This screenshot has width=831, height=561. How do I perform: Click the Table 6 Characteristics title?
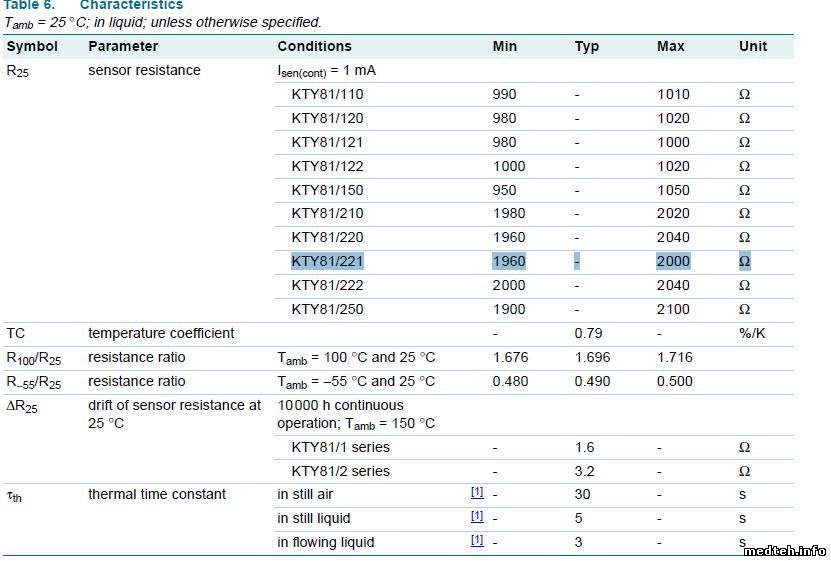(x=94, y=5)
